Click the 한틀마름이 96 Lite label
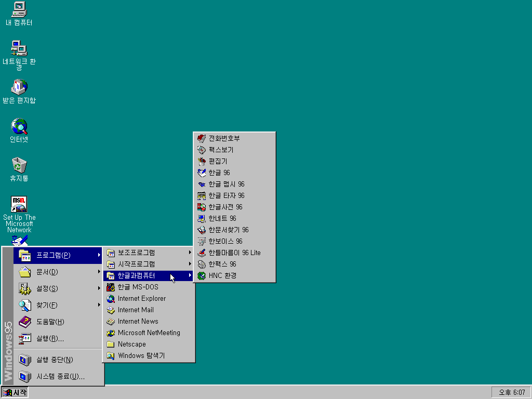Screen dimensions: 532x399 234,253
